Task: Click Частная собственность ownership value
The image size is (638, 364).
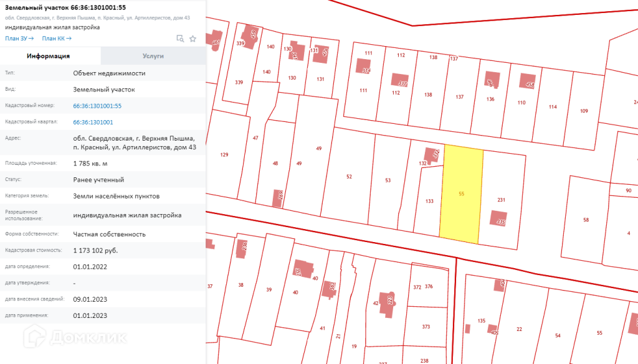Action: [109, 234]
